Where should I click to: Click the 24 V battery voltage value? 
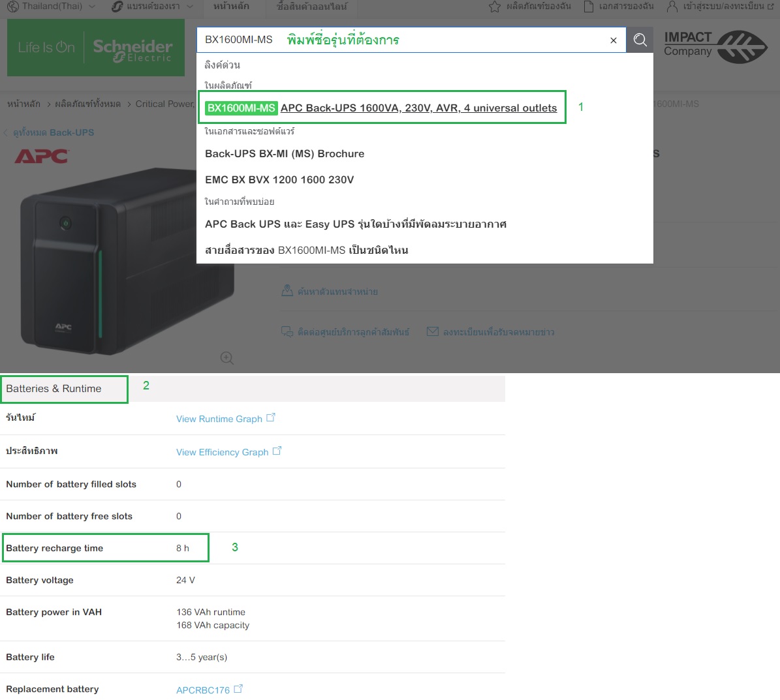coord(185,580)
